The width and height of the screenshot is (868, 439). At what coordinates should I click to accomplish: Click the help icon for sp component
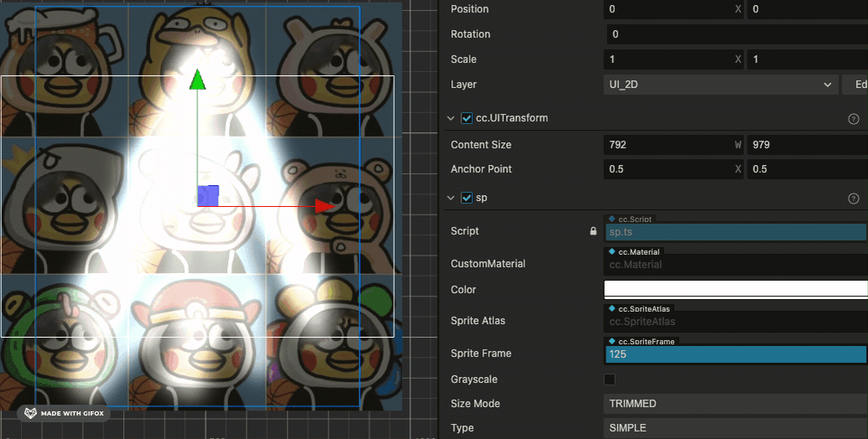click(854, 199)
